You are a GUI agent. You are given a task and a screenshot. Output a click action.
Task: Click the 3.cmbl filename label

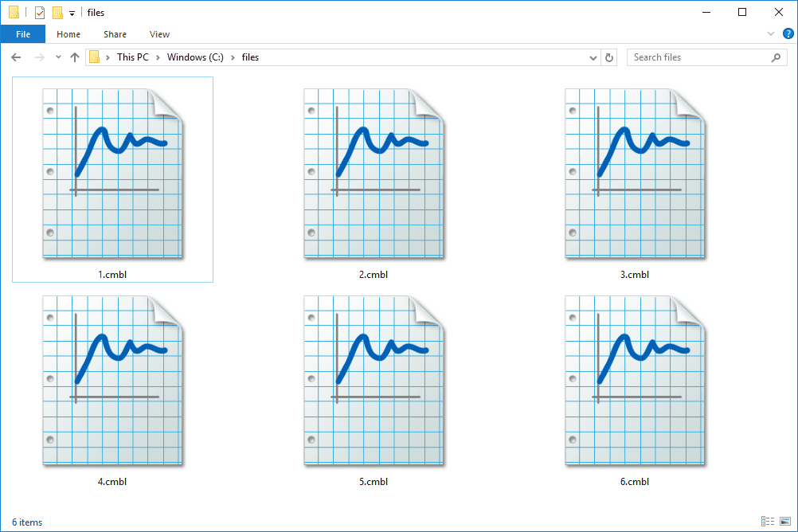pos(635,275)
